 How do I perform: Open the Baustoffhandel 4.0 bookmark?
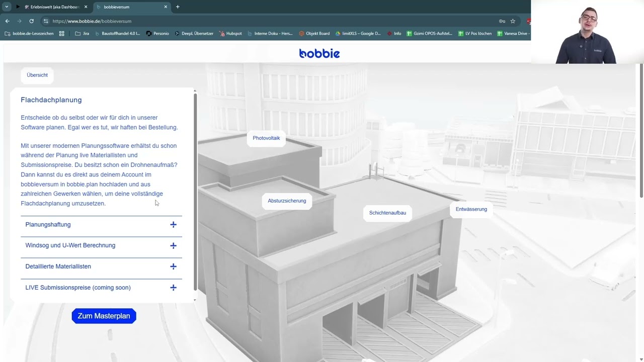(x=117, y=34)
